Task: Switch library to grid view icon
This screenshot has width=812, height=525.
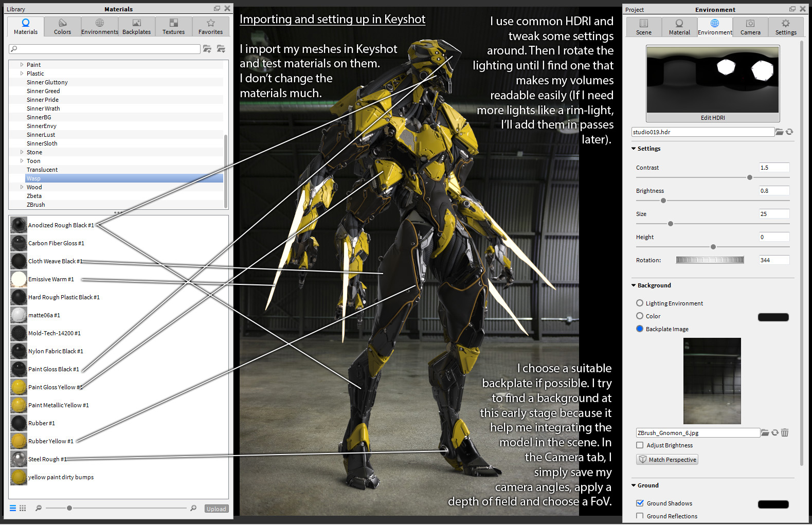Action: (x=23, y=508)
